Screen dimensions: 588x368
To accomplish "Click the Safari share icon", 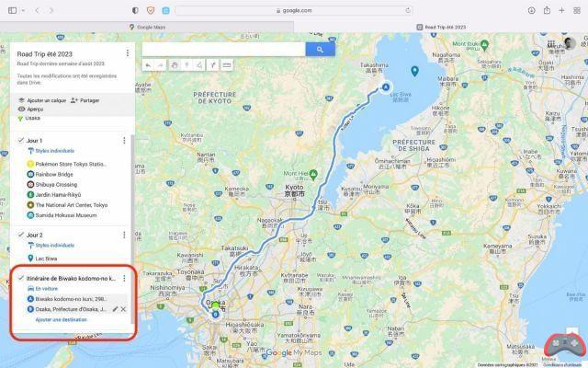I will coord(547,10).
